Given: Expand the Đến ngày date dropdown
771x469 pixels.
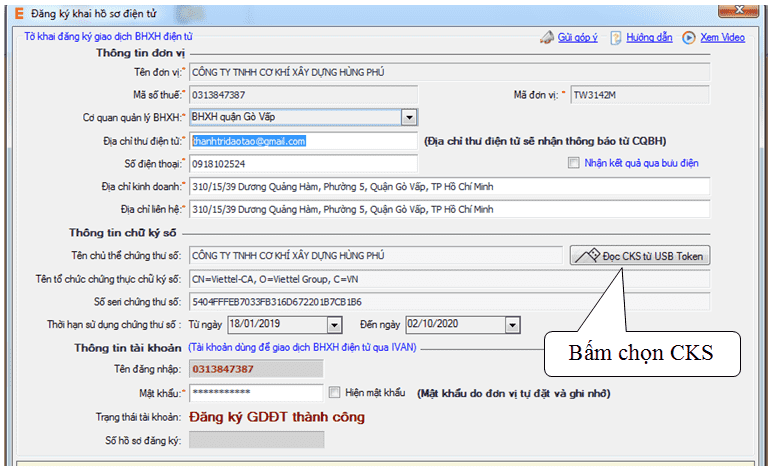Looking at the screenshot, I should pyautogui.click(x=513, y=324).
